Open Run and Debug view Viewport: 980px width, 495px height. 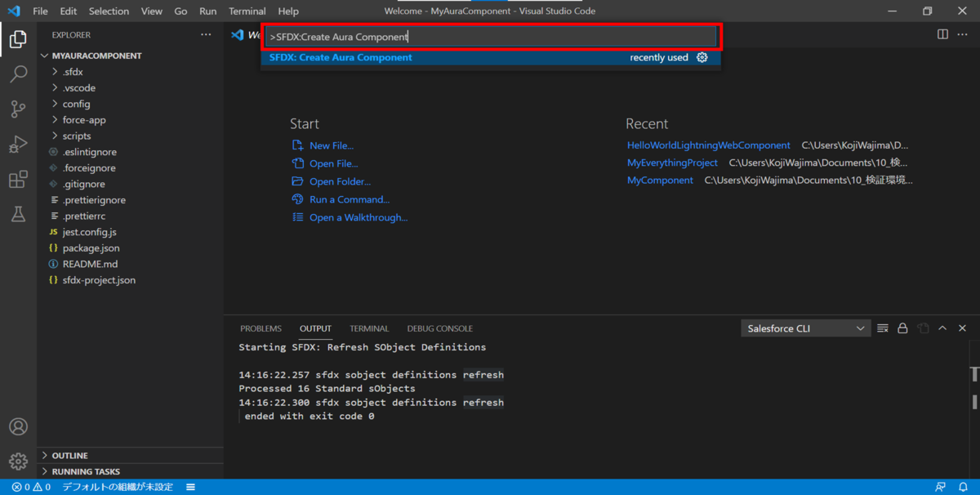pos(18,145)
